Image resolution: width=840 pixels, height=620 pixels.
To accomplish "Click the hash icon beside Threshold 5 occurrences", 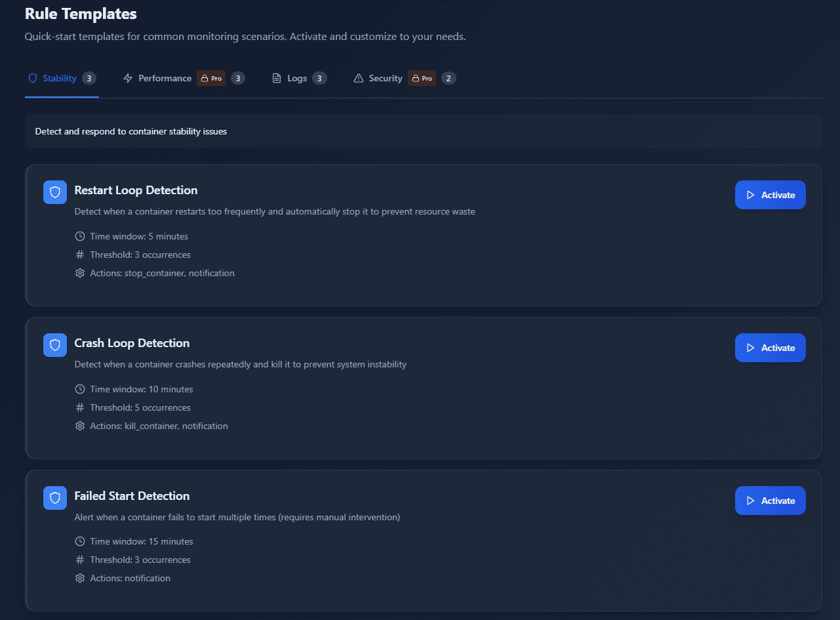I will (79, 407).
